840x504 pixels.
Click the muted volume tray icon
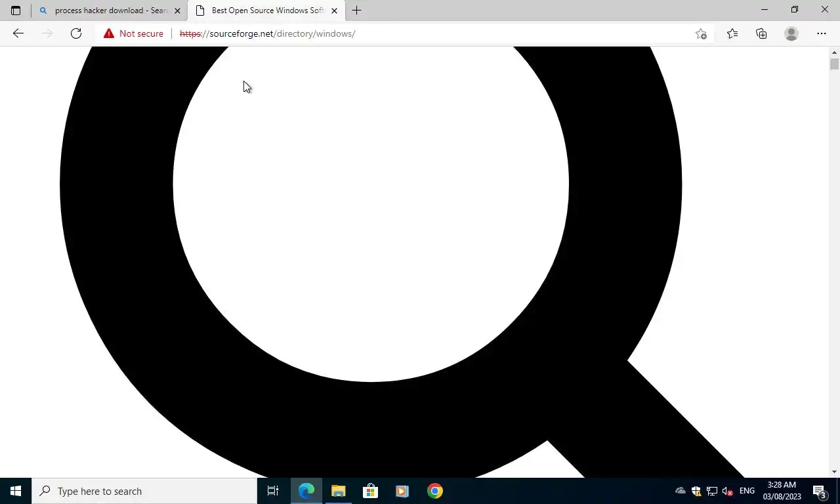727,491
